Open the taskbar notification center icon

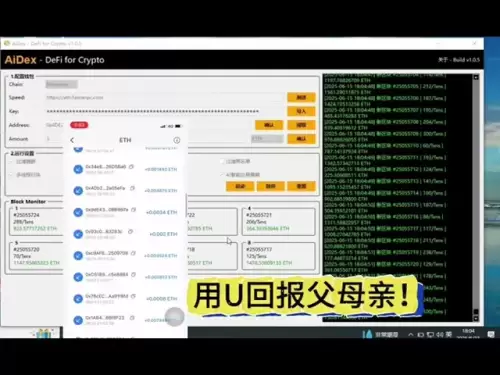tap(491, 334)
